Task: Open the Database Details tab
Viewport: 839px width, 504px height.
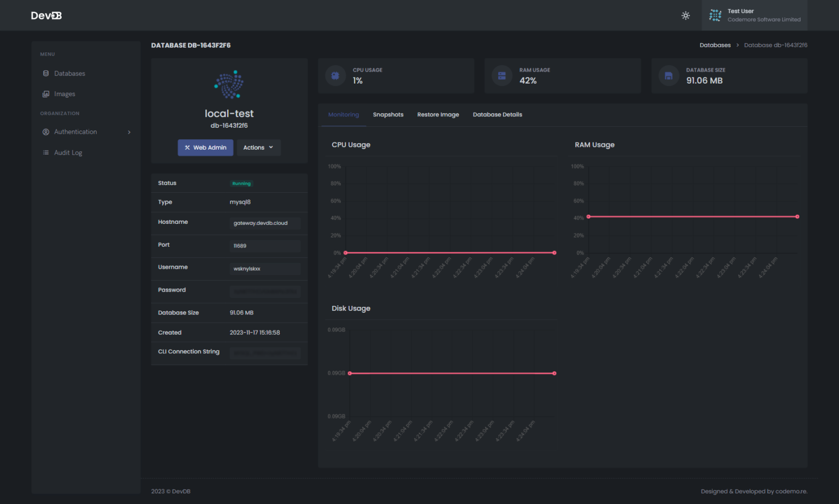Action: click(497, 114)
